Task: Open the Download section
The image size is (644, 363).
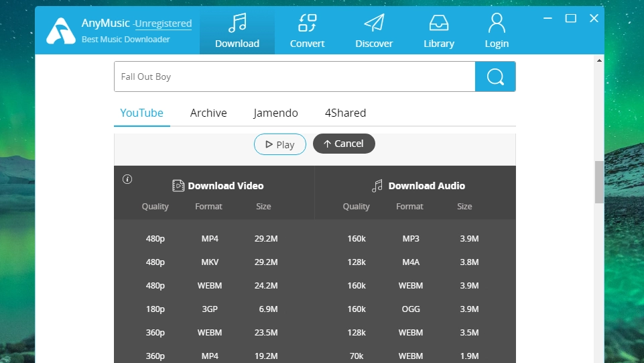Action: tap(237, 30)
